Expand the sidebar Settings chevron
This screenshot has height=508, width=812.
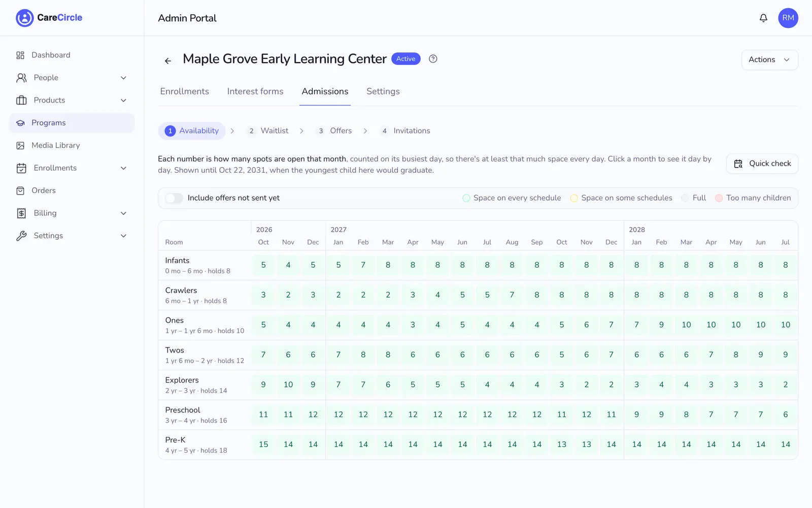(x=123, y=236)
